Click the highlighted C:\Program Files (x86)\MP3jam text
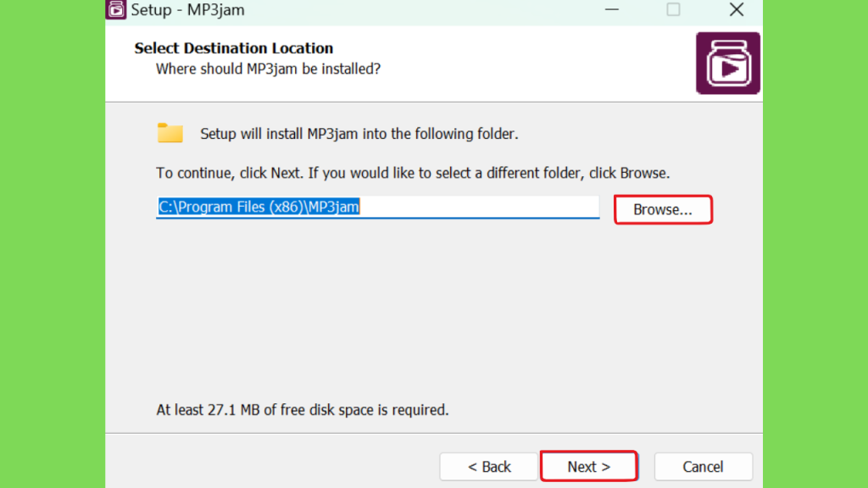 point(259,207)
